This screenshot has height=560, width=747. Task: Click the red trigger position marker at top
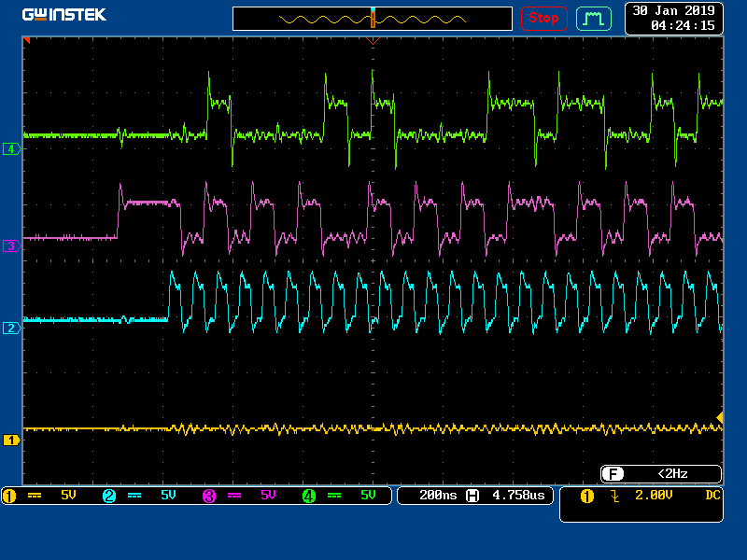(373, 41)
